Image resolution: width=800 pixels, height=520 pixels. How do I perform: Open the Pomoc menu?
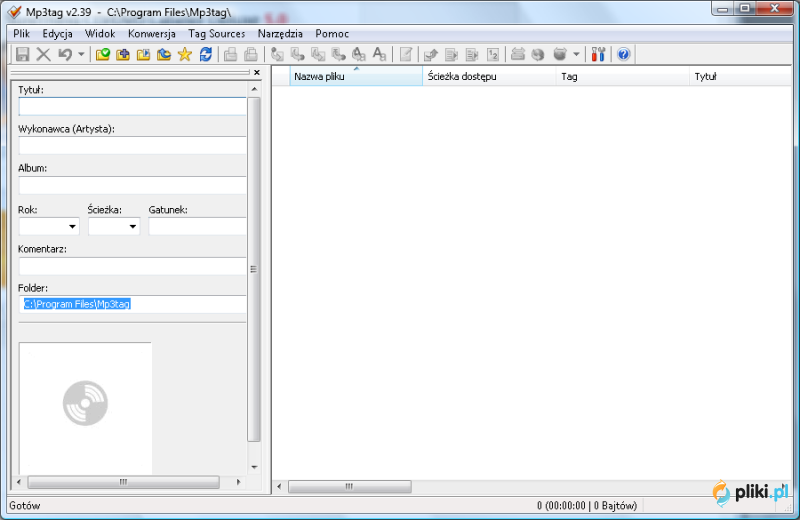tap(332, 34)
